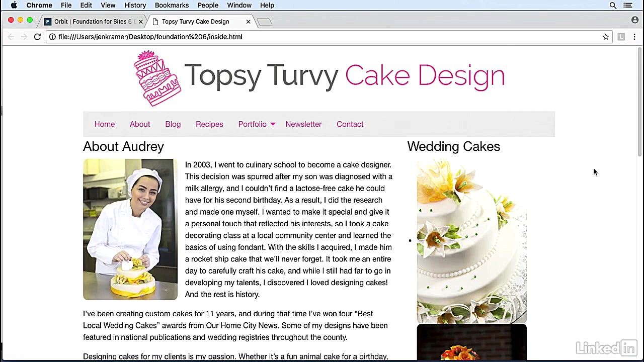Expand the Portfolio dropdown arrow
Image resolution: width=644 pixels, height=362 pixels.
pyautogui.click(x=273, y=124)
